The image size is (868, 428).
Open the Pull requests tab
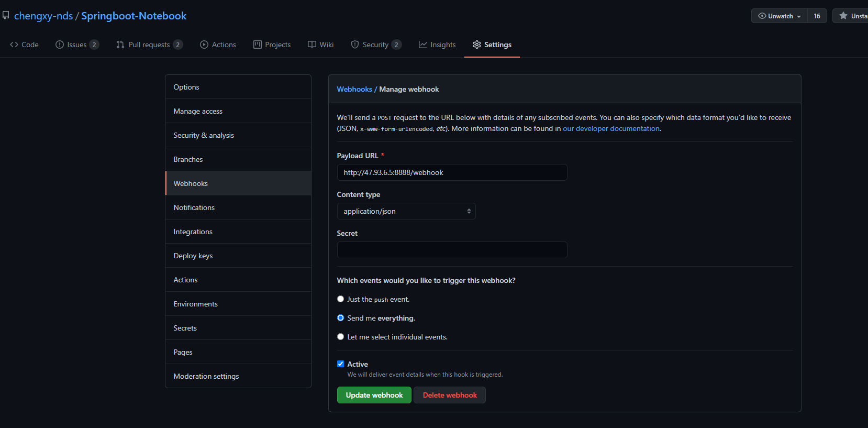[x=149, y=45]
